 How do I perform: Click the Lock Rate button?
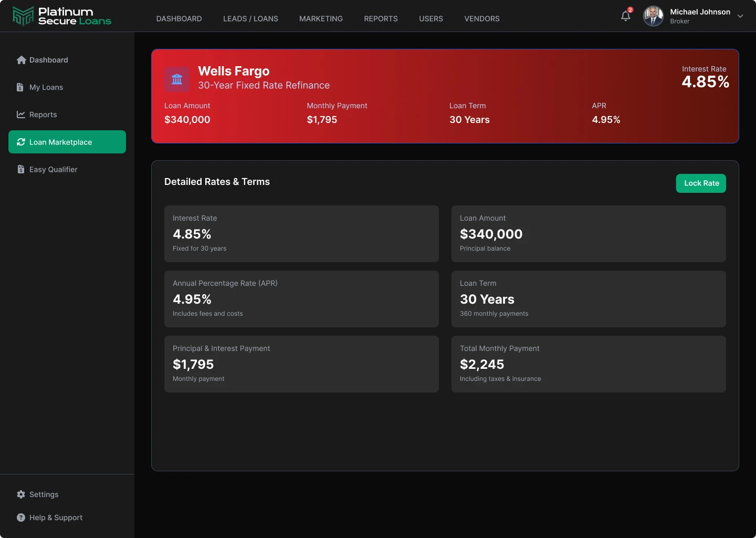click(701, 183)
